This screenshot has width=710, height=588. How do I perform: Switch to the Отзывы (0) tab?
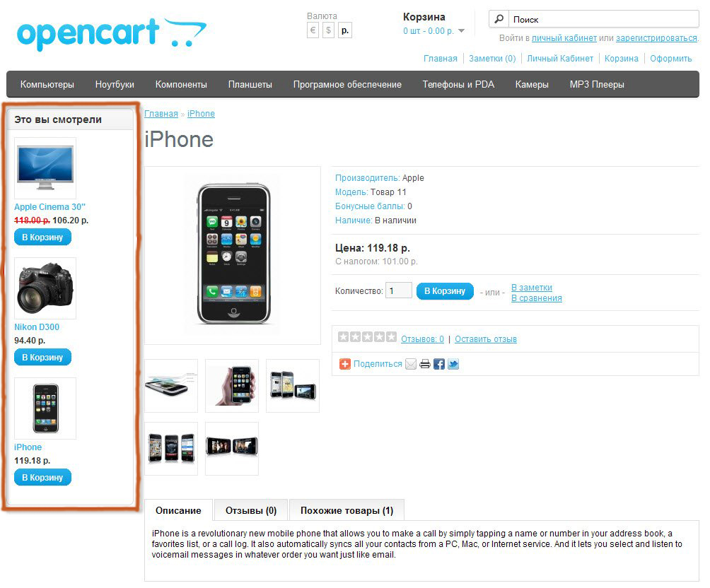click(251, 510)
